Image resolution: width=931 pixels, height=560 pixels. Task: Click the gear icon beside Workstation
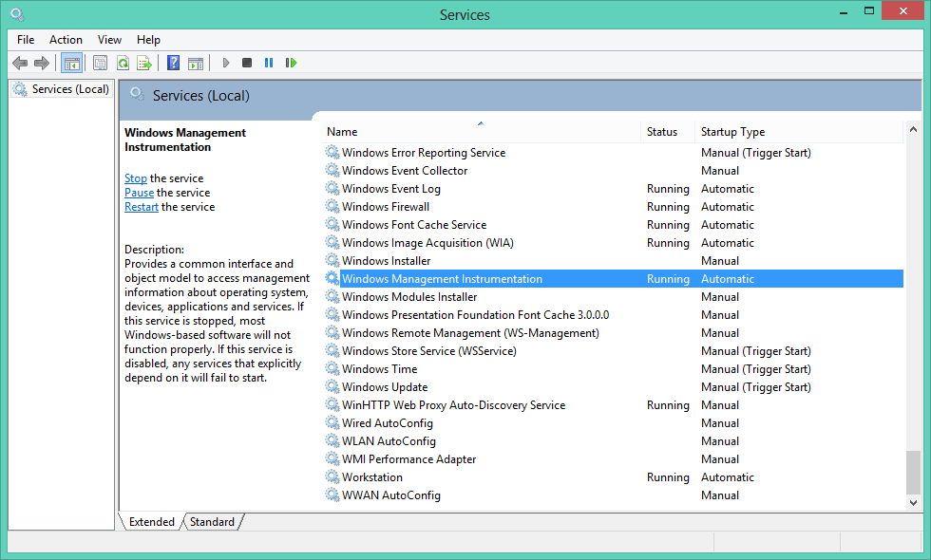point(332,476)
